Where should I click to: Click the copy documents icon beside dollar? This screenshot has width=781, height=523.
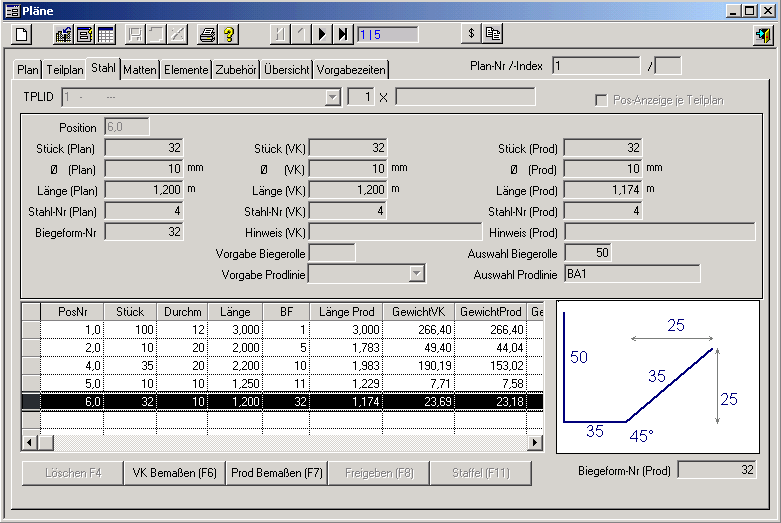(x=493, y=34)
